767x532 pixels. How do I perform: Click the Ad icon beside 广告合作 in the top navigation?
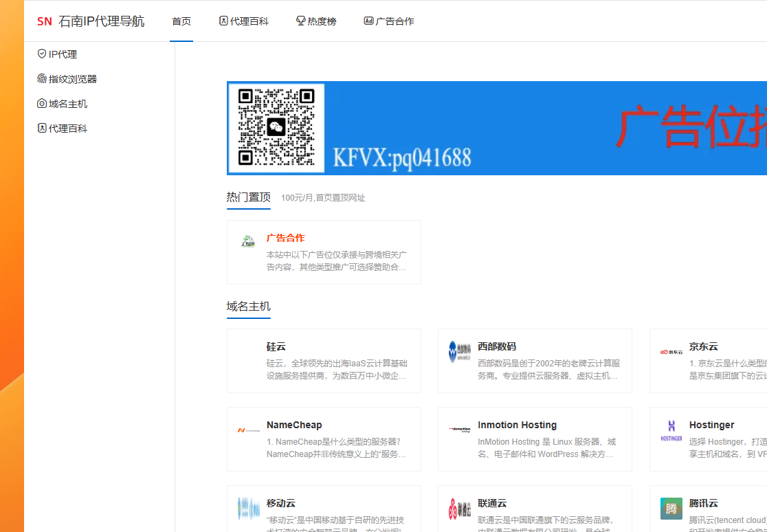pyautogui.click(x=369, y=21)
